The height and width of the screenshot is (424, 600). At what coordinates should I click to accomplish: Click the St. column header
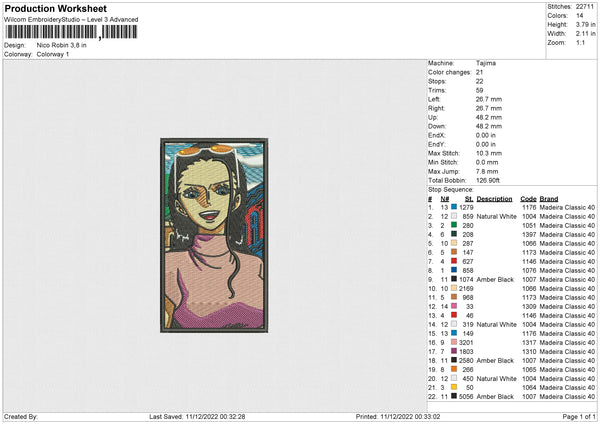coord(469,199)
